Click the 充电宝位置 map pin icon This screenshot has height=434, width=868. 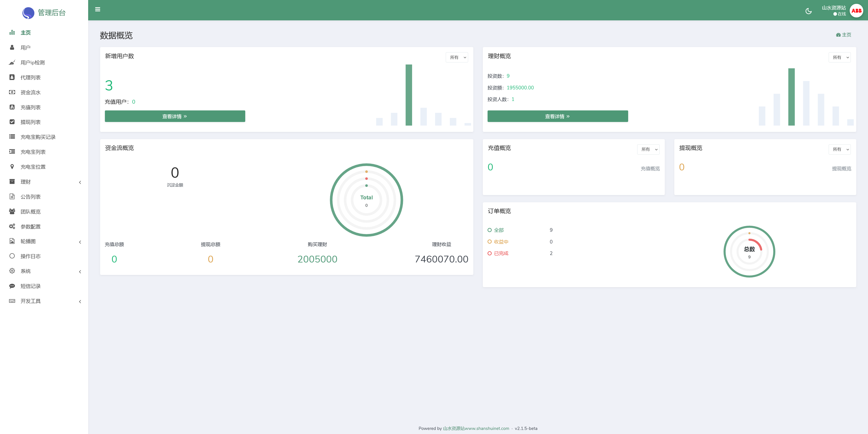click(12, 167)
